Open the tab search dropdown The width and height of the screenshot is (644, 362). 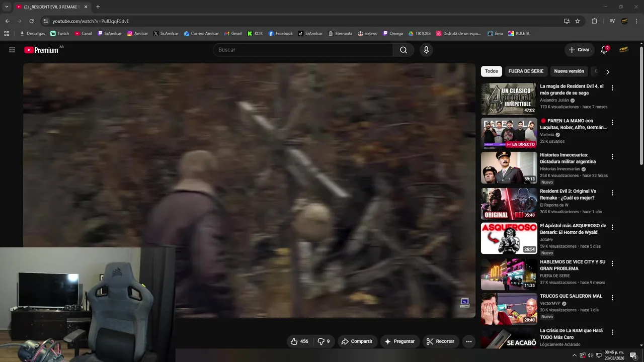coord(7,7)
